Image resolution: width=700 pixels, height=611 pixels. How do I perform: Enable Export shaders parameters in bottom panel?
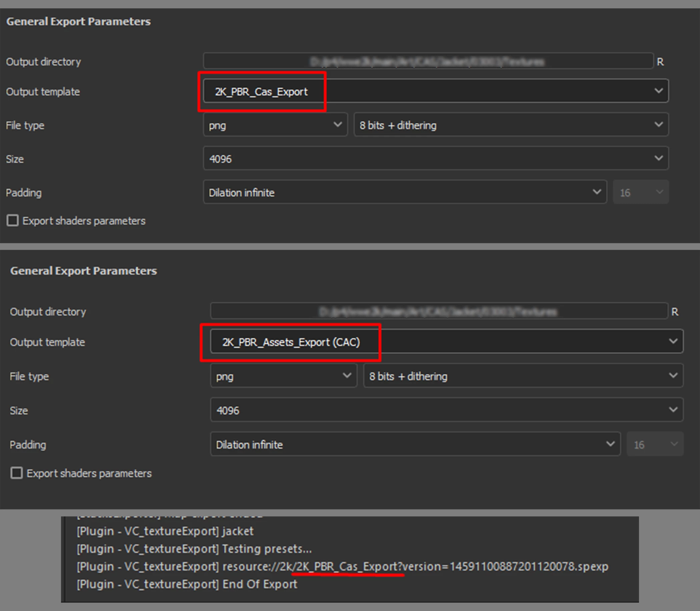click(x=16, y=473)
